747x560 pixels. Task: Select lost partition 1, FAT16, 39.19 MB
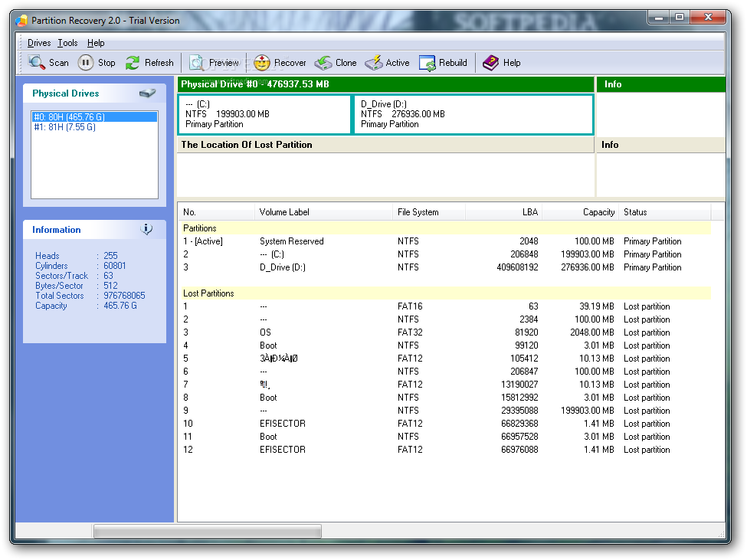444,306
